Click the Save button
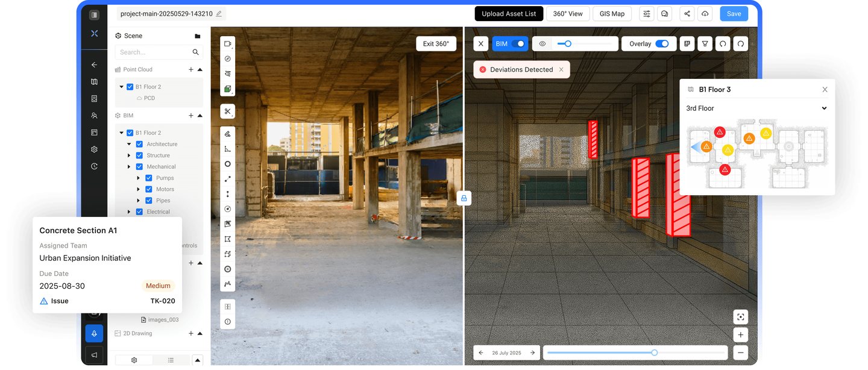The width and height of the screenshot is (868, 370). click(734, 13)
